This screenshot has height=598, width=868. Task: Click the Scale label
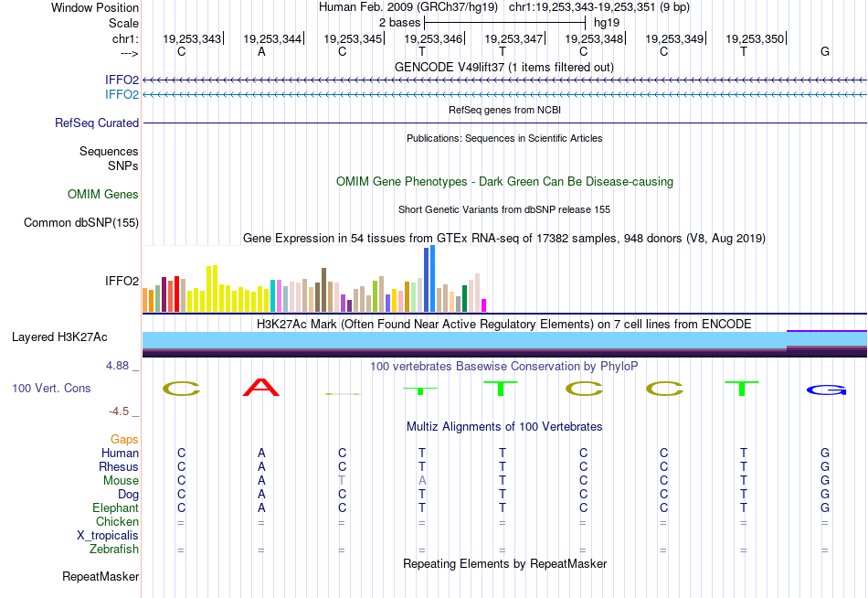tap(124, 23)
